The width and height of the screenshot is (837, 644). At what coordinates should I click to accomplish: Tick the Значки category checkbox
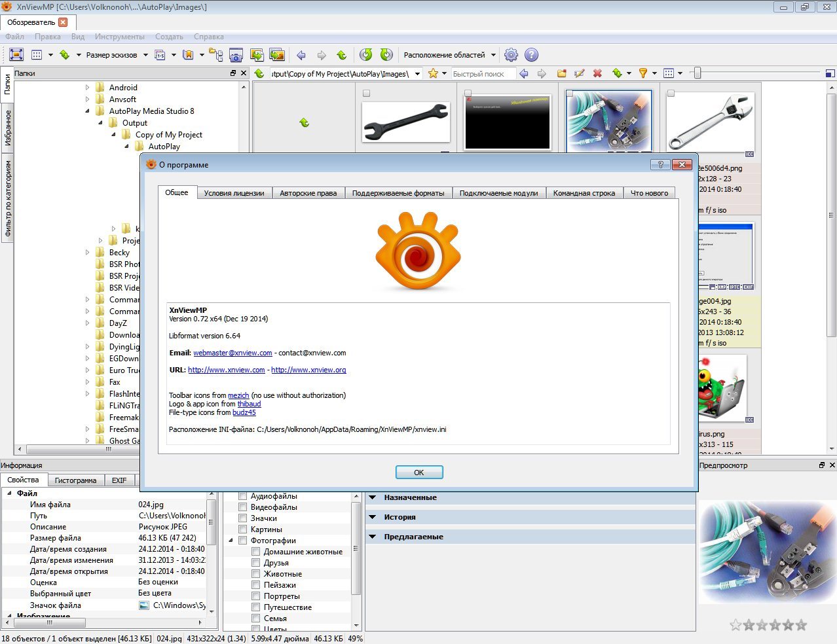pyautogui.click(x=242, y=518)
